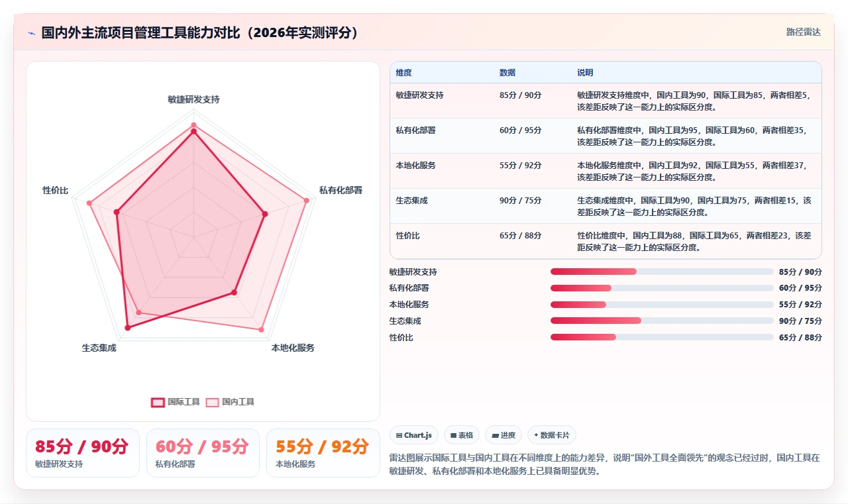The width and height of the screenshot is (848, 504).
Task: Click the 数据 column header
Action: [507, 72]
